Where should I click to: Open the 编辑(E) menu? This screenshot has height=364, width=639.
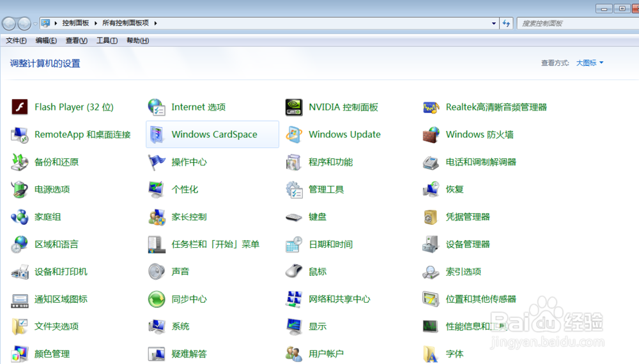(46, 40)
